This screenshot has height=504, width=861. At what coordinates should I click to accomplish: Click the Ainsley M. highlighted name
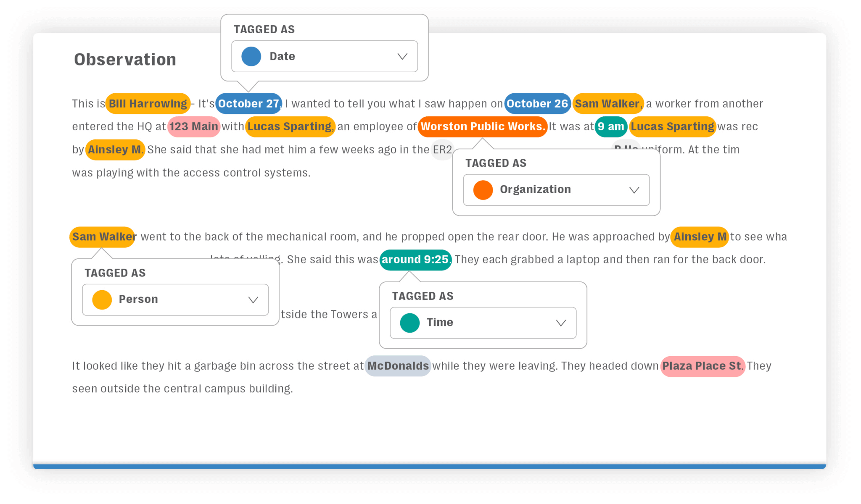pyautogui.click(x=115, y=150)
